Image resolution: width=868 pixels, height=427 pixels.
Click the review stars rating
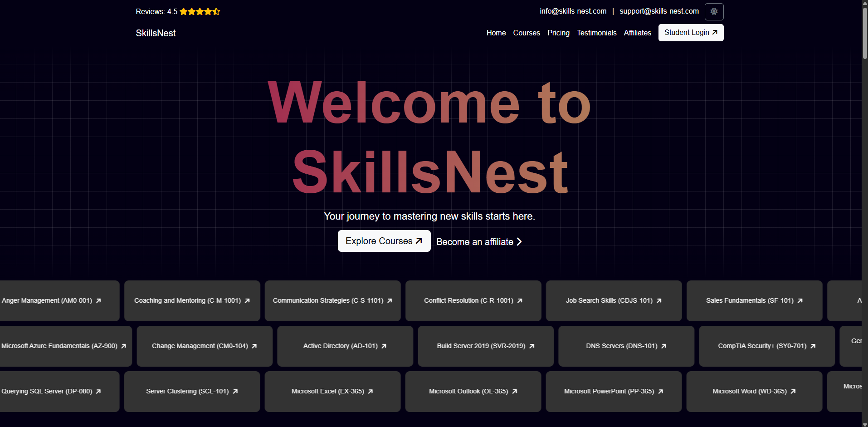pyautogui.click(x=200, y=11)
